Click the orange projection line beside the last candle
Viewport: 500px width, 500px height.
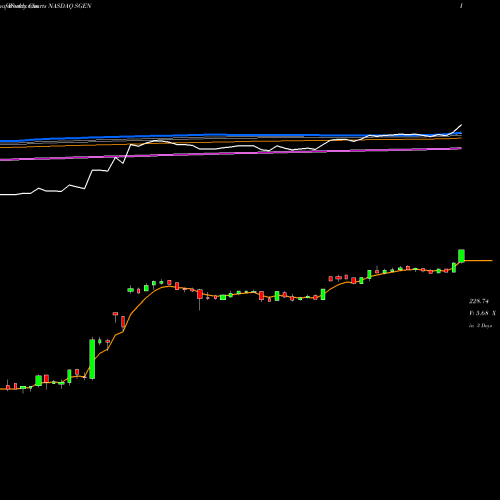coord(478,260)
